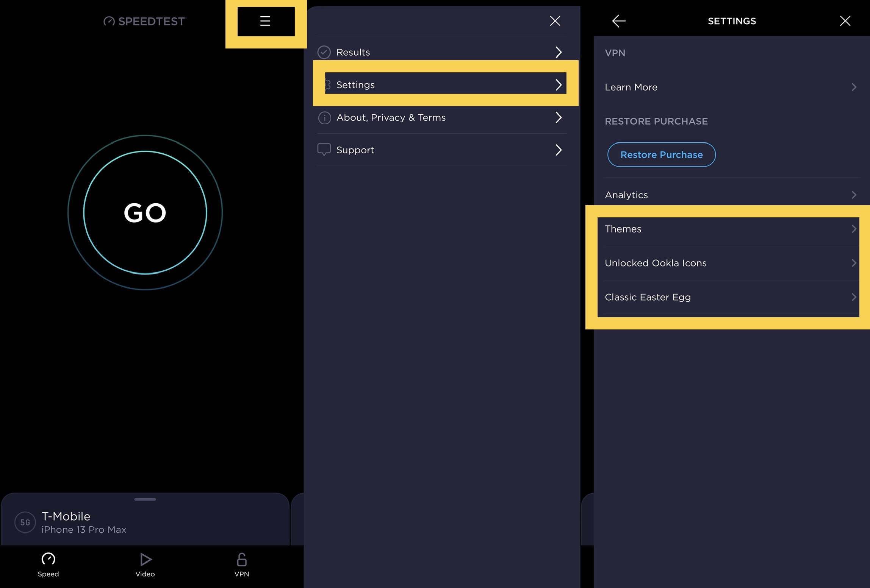Viewport: 870px width, 588px height.
Task: Select the Speed tab
Action: (49, 565)
